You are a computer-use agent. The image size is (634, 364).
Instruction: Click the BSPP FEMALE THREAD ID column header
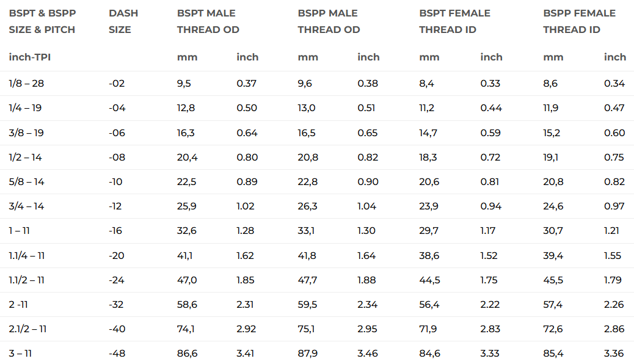[x=579, y=21]
